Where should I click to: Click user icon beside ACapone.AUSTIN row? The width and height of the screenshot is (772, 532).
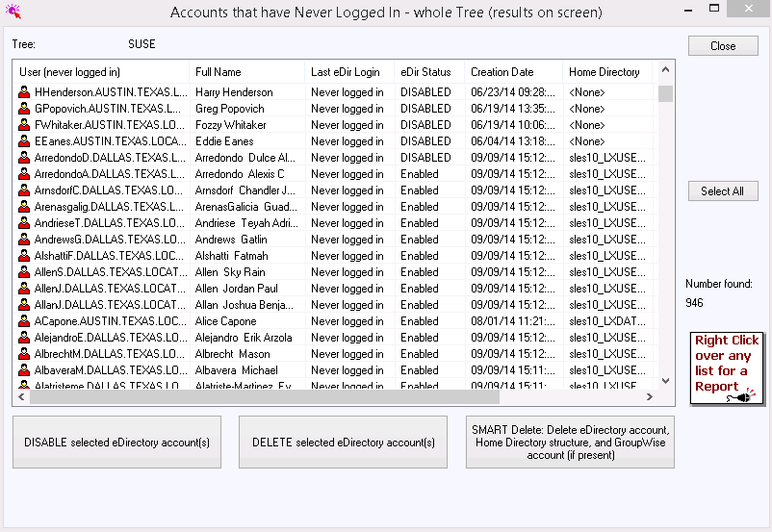point(25,321)
